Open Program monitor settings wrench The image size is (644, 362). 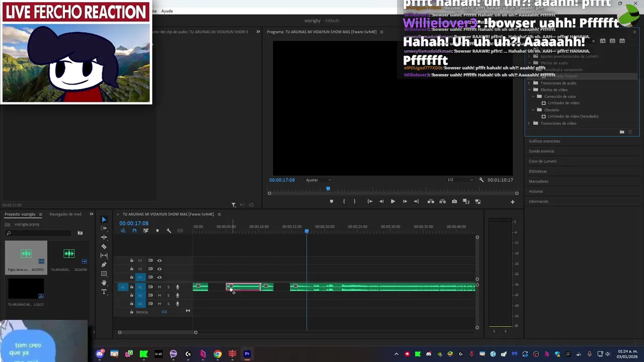[481, 180]
